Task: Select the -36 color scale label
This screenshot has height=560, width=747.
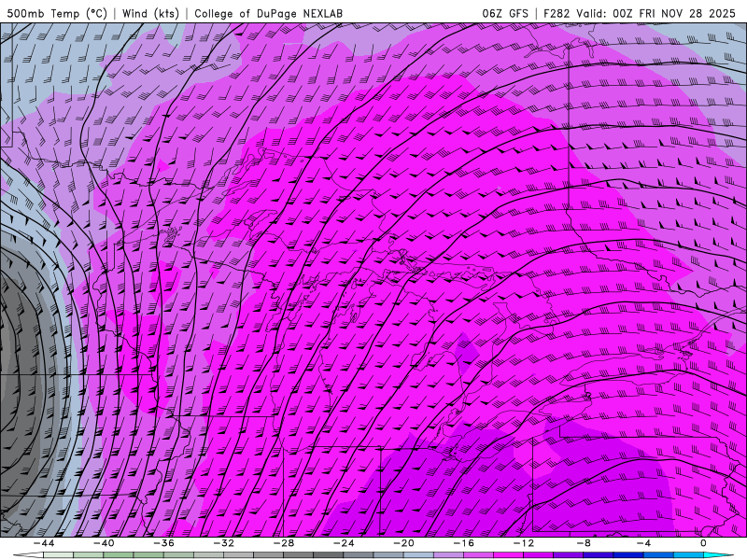Action: [x=164, y=543]
